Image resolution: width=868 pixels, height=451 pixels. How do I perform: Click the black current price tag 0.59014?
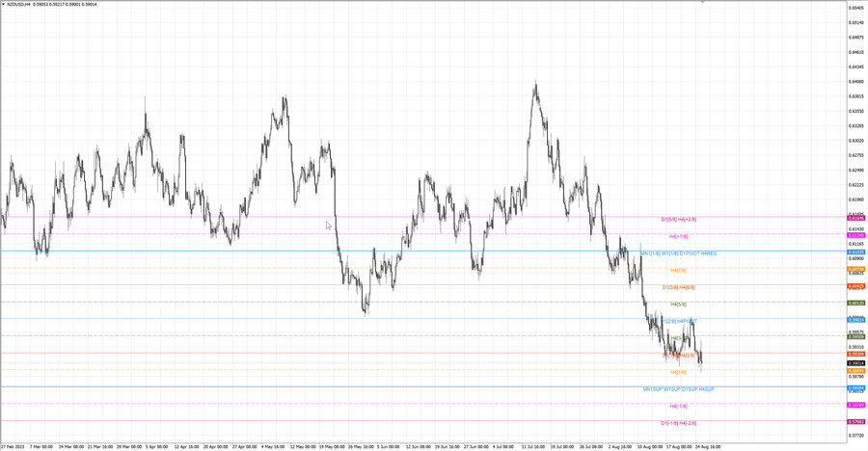tap(855, 363)
